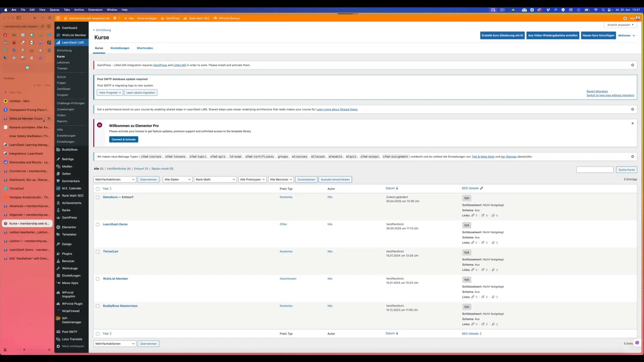Open the Tabs menu in macOS menu bar
The image size is (644, 362).
pyautogui.click(x=67, y=10)
